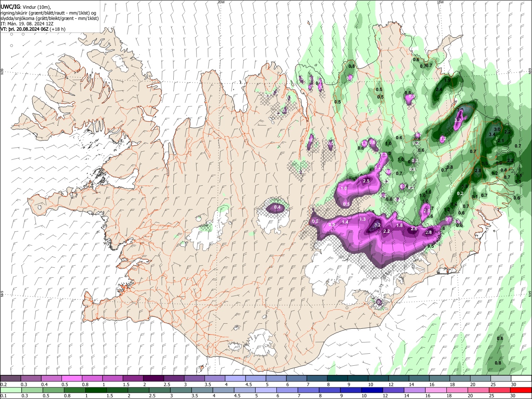Viewport: 532px width, 399px height.
Task: Click the upper legend swatch starting at 0.2
Action: pyautogui.click(x=11, y=378)
